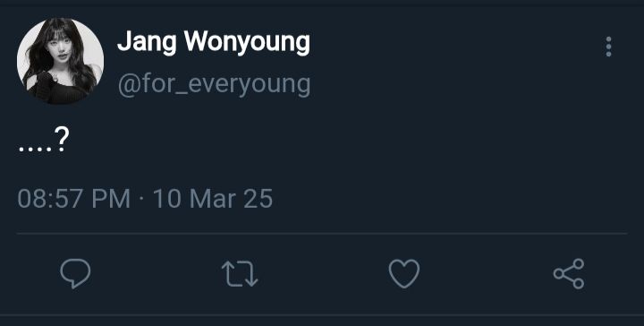
Task: Open tweet details from the time and date line
Action: 145,199
